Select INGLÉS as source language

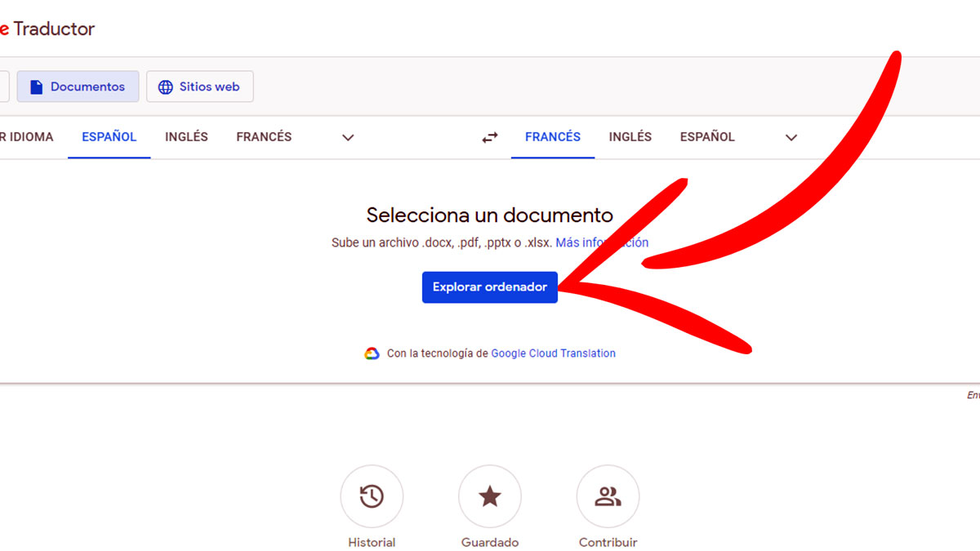[186, 137]
